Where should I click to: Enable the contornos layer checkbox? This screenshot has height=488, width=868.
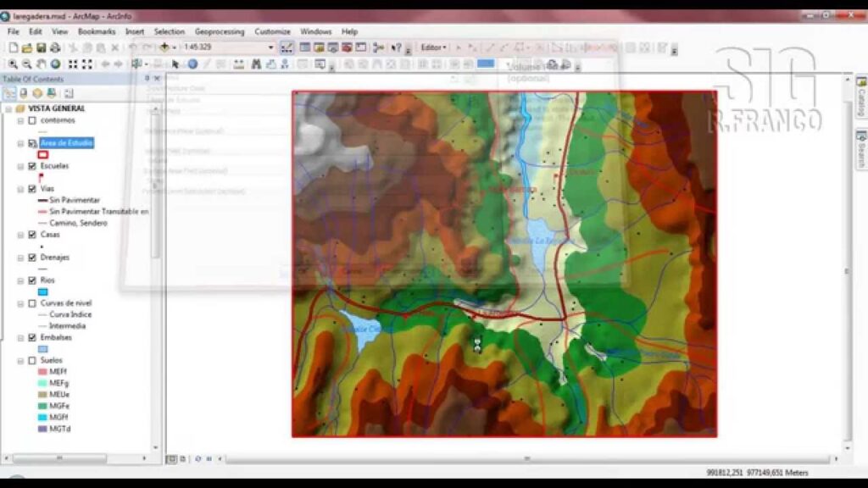click(32, 120)
